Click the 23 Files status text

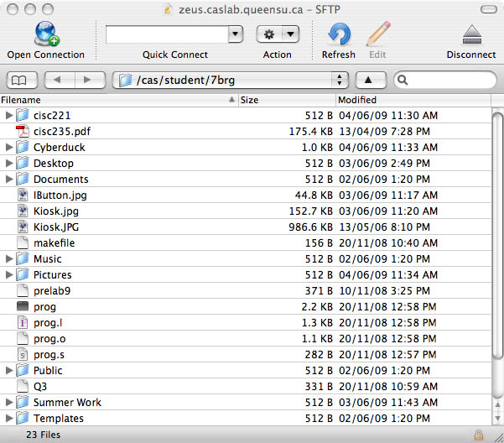43,435
